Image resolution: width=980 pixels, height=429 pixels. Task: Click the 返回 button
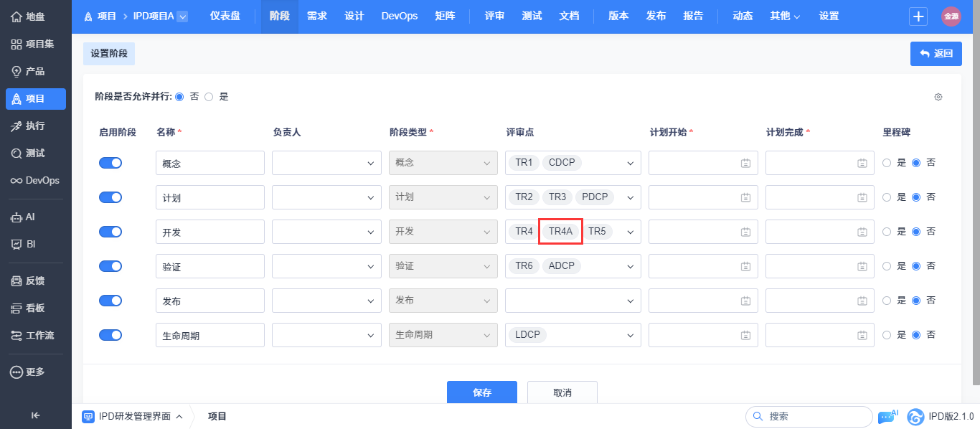936,54
